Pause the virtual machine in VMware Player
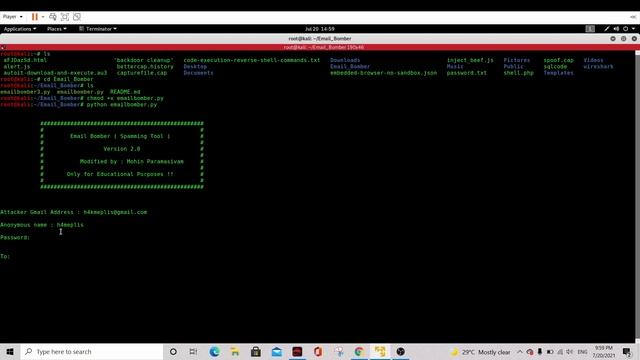Screen dimensions: 640x360 (x=35, y=17)
